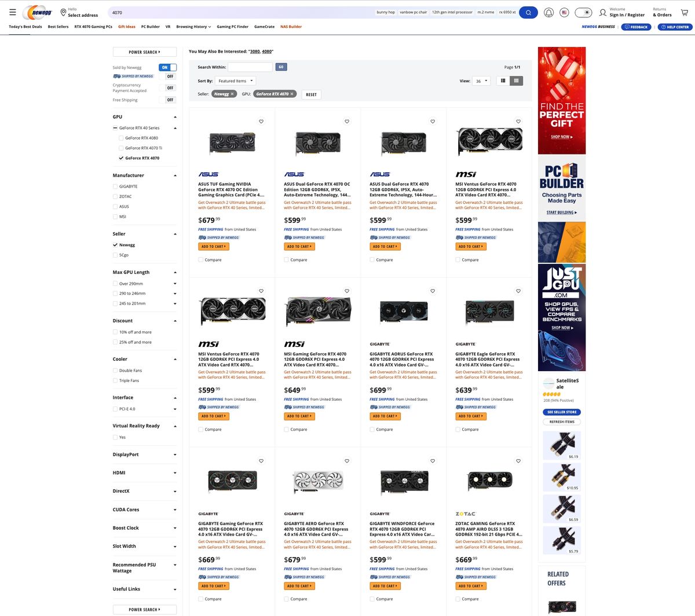Check the ZOTAC manufacturer checkbox
The image size is (695, 616).
tap(115, 196)
